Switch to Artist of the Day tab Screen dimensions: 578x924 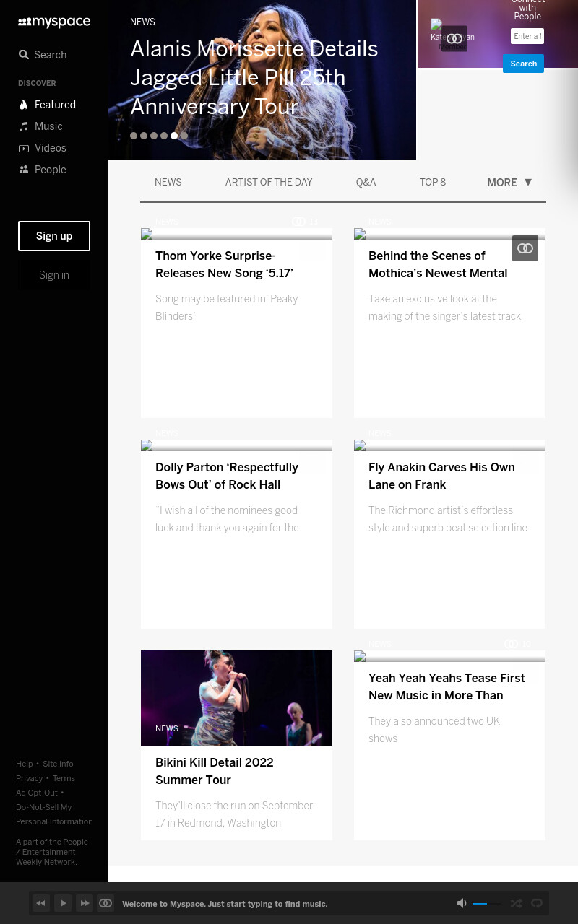[x=269, y=183]
